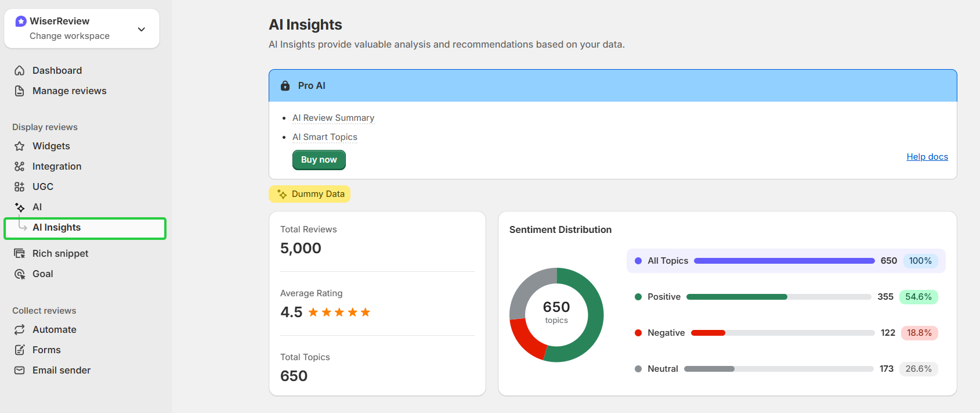Click the green Positive legend dot
The width and height of the screenshot is (980, 413).
coord(638,297)
